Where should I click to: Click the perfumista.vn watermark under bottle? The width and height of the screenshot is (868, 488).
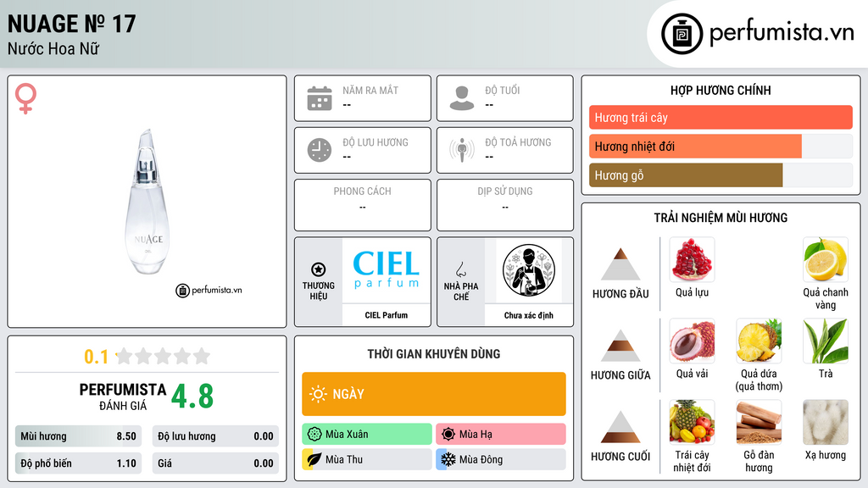pos(209,290)
